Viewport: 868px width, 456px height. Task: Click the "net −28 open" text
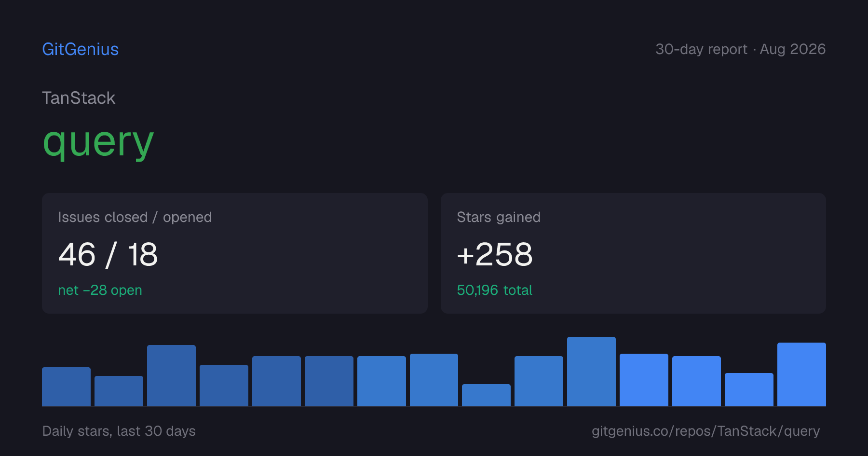(x=100, y=290)
